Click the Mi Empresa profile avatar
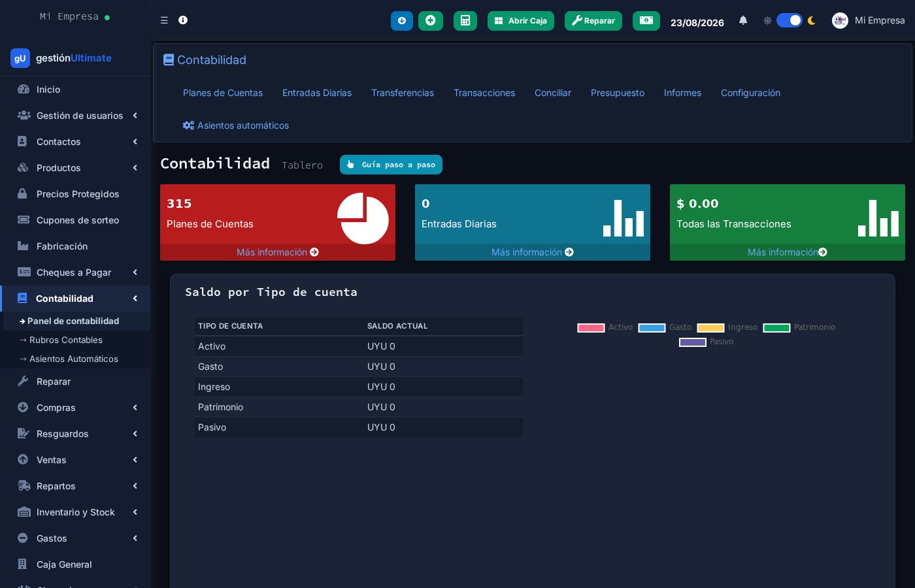Viewport: 915px width, 588px height. click(x=840, y=20)
